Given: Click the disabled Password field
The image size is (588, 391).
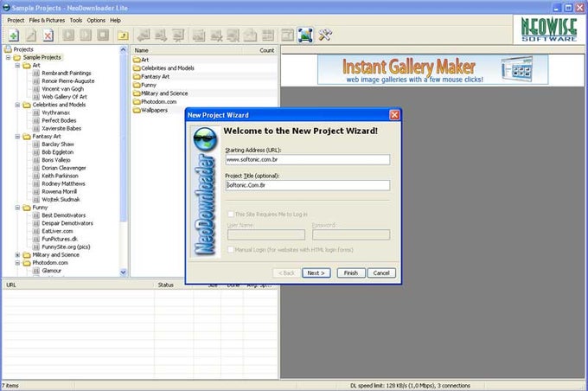Looking at the screenshot, I should (351, 235).
